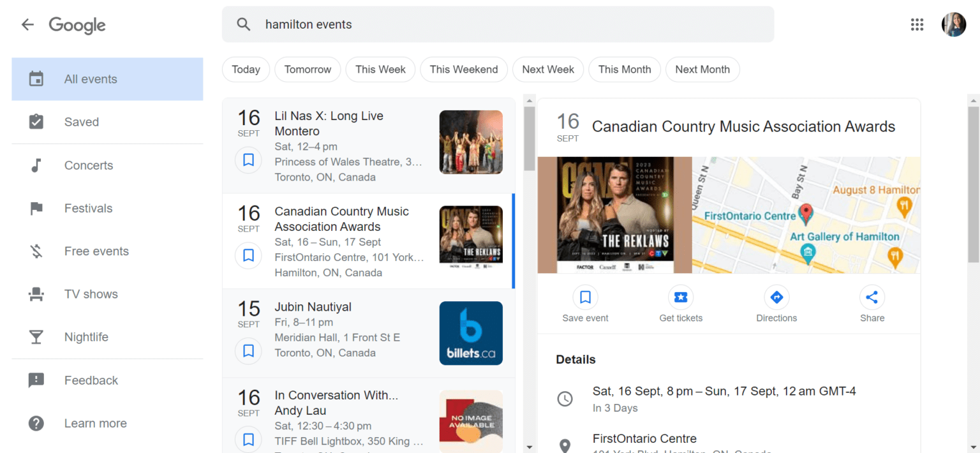Image resolution: width=980 pixels, height=453 pixels.
Task: Open the Learn more link
Action: click(107, 423)
